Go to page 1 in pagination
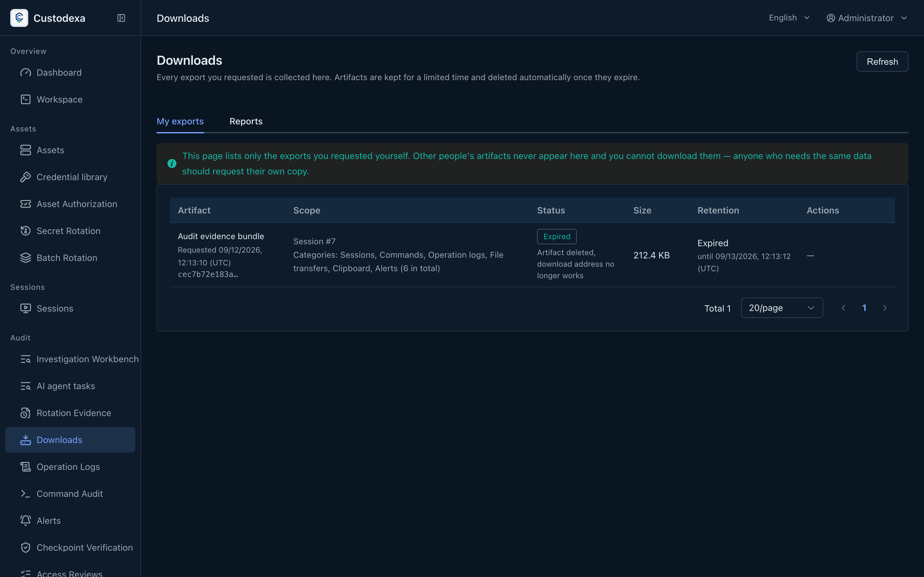Image resolution: width=924 pixels, height=577 pixels. [864, 308]
